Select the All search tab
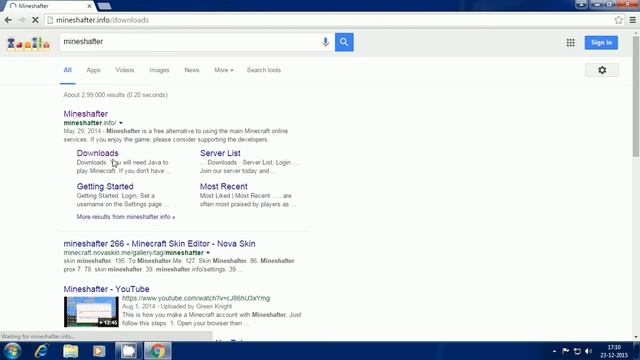 tap(68, 70)
